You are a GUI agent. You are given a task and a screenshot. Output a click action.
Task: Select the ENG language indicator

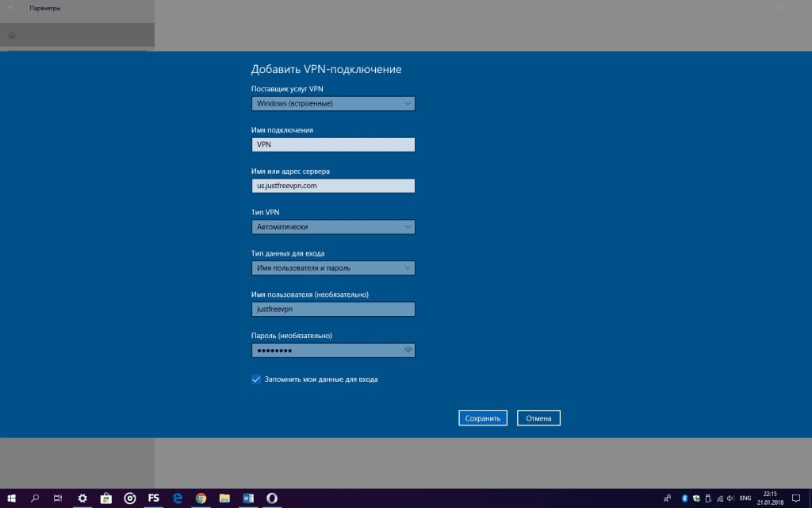coord(746,498)
